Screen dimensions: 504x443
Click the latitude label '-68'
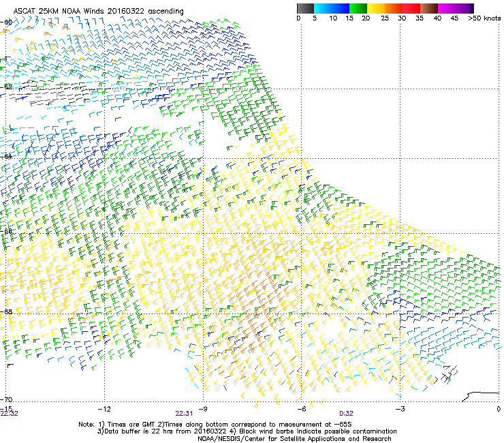(6, 311)
